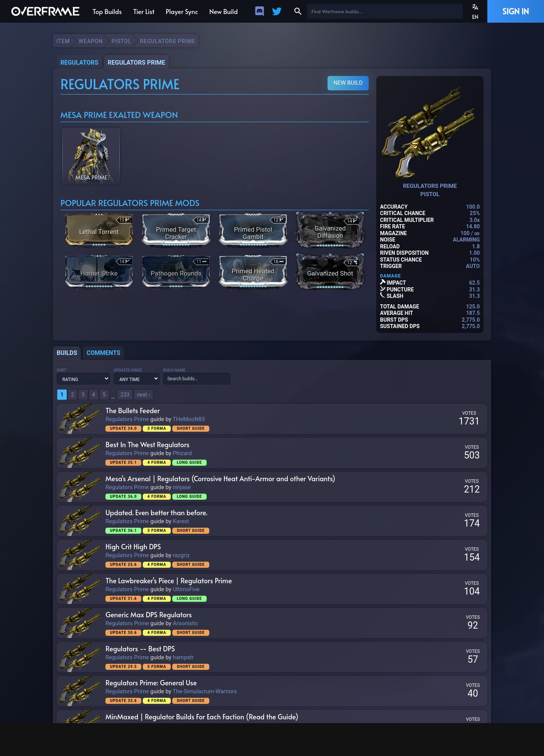
Task: Jump to last page 233
Action: coord(125,395)
